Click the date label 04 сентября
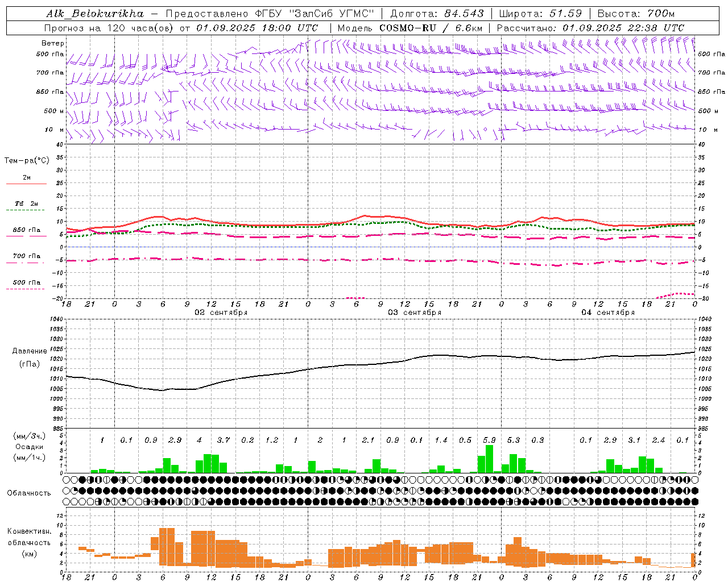 [x=608, y=313]
